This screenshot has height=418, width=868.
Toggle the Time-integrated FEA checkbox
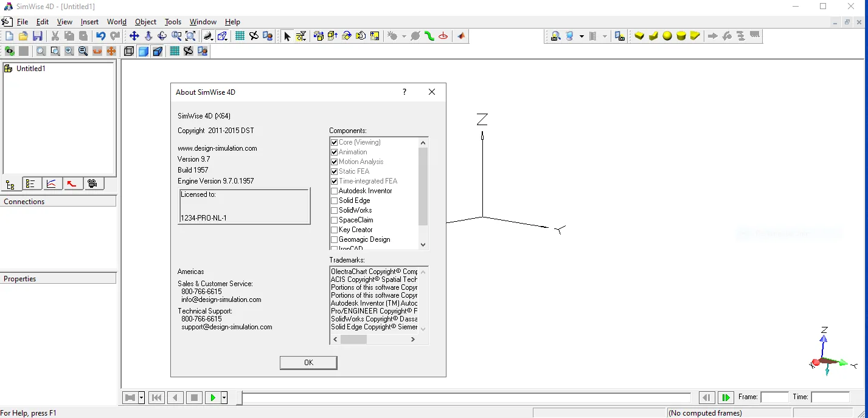(x=334, y=181)
